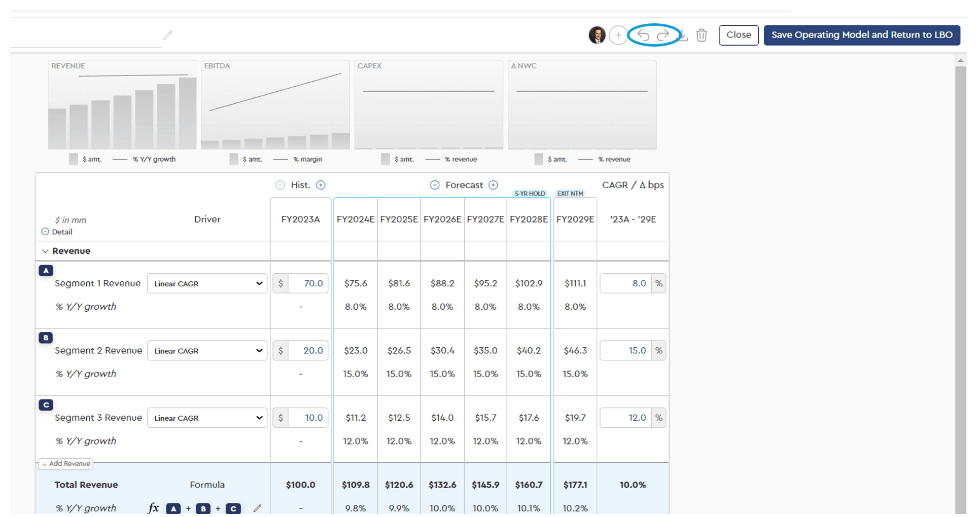
Task: Click the trash delete icon
Action: (x=702, y=35)
